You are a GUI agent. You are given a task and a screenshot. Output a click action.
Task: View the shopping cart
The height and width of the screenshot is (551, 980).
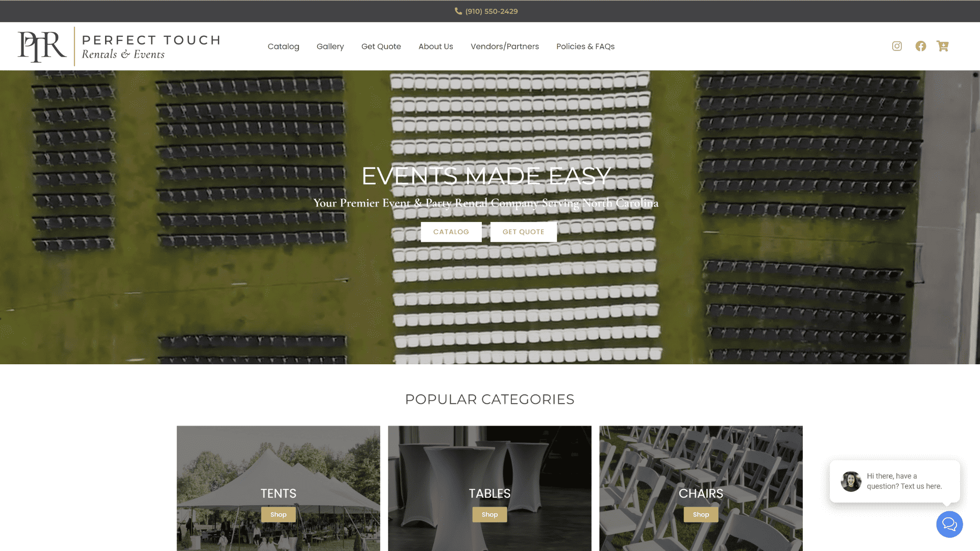(943, 46)
